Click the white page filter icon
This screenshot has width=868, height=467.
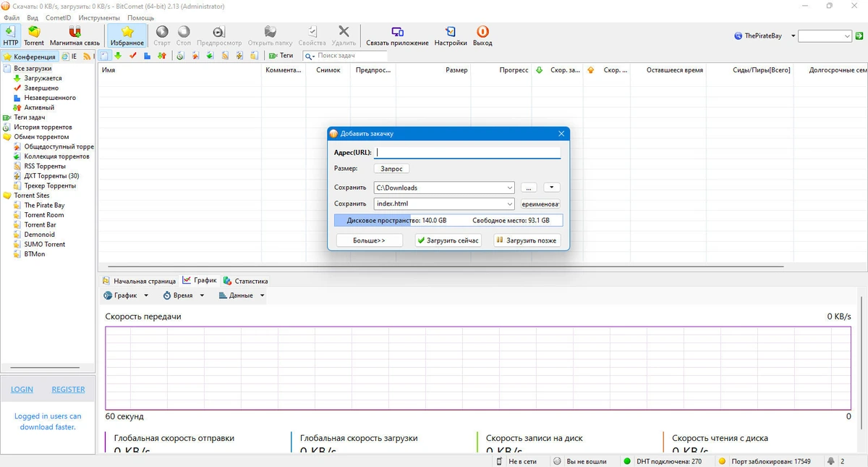coord(104,56)
